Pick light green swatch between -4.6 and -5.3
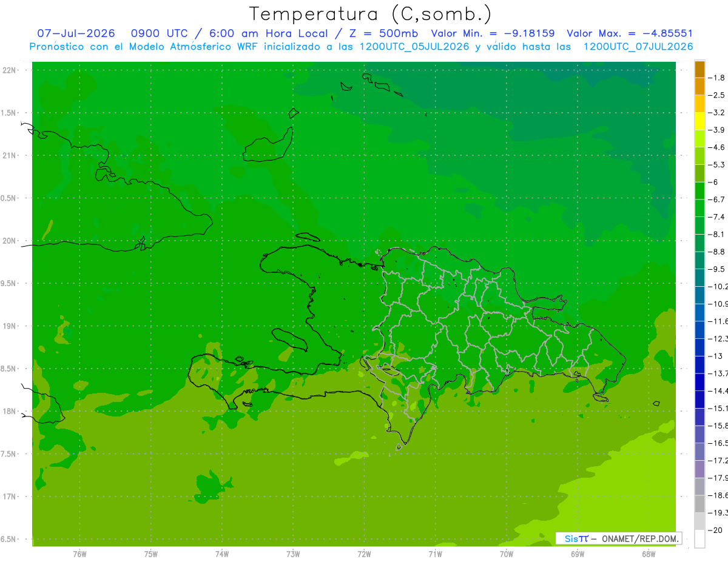Image resolution: width=728 pixels, height=562 pixels. pos(699,156)
